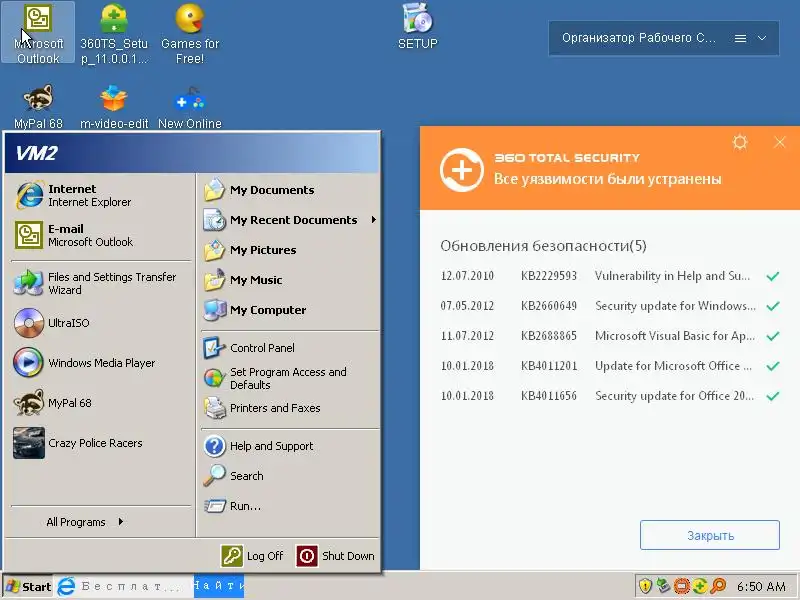The height and width of the screenshot is (600, 800).
Task: Click the 6:50 AM clock
Action: point(761,587)
